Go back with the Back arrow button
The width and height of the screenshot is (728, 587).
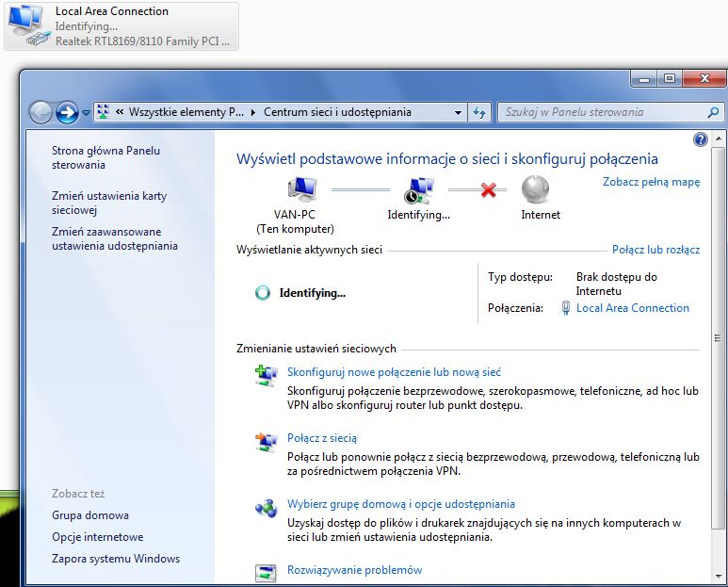(40, 112)
